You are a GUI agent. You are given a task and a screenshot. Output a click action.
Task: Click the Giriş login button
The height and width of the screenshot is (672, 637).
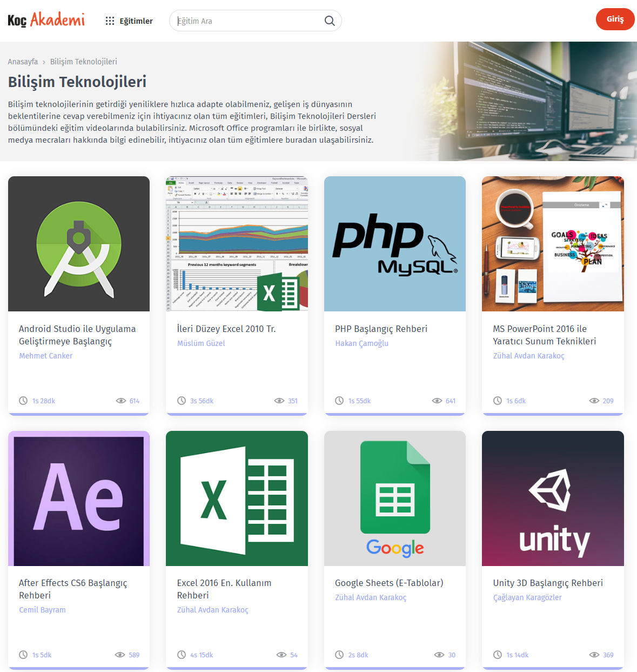click(x=615, y=19)
